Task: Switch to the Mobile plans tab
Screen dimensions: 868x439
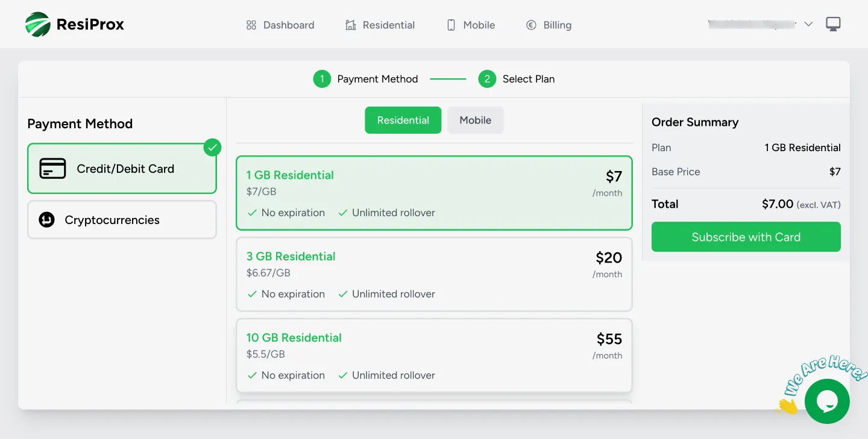Action: point(475,120)
